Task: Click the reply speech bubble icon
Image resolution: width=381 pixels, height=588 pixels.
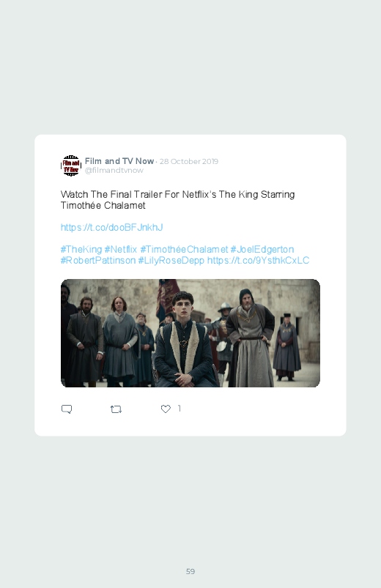Action: tap(67, 409)
